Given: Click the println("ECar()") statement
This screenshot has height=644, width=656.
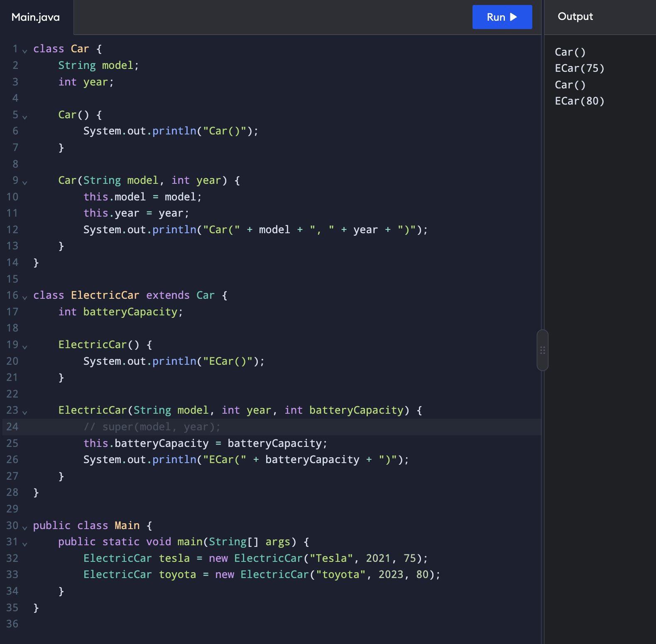Looking at the screenshot, I should [x=174, y=361].
